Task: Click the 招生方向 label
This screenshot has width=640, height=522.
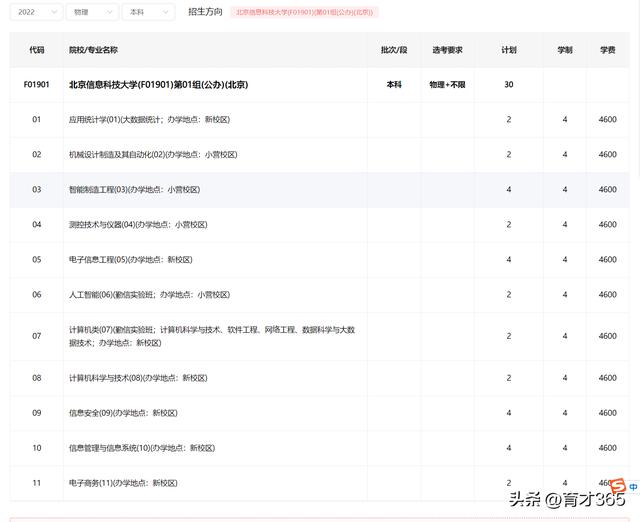Action: point(205,12)
